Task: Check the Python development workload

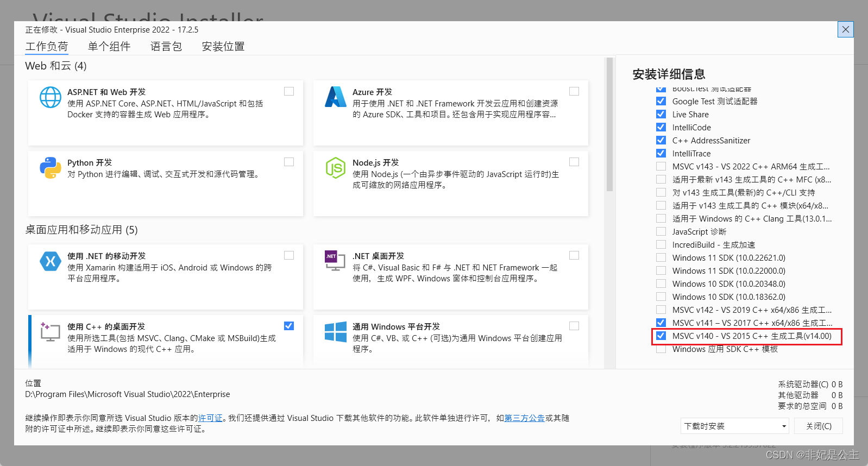Action: point(289,162)
